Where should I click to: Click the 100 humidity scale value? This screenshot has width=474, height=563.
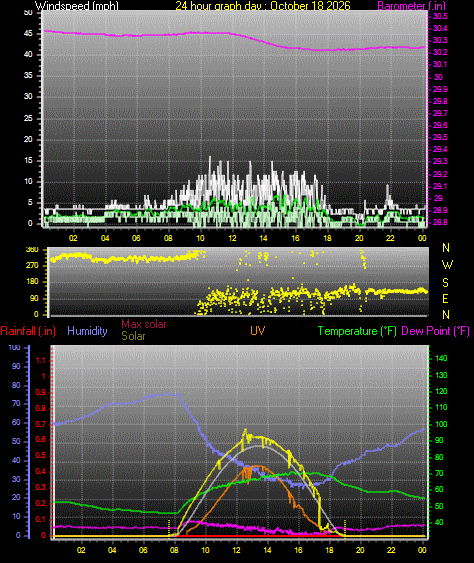coord(14,347)
